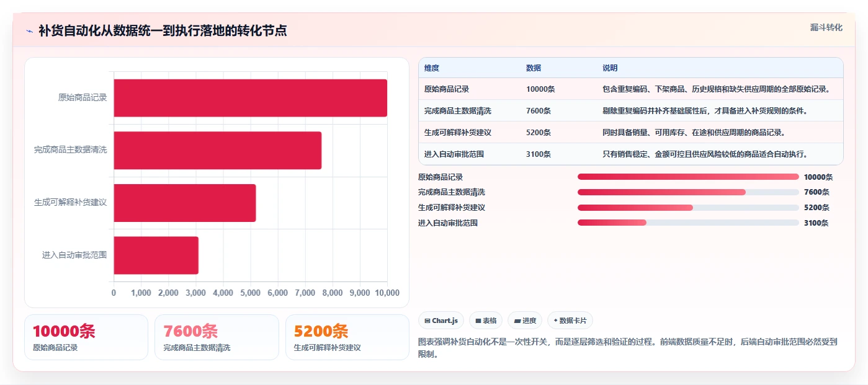Click the 原始商品记录 bar in chart
The height and width of the screenshot is (385, 868).
point(250,98)
